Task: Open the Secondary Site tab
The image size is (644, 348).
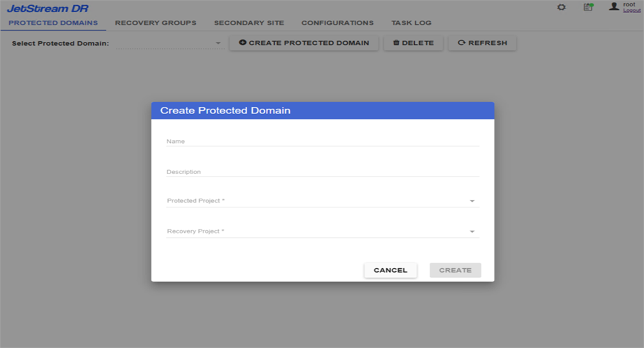Action: (x=249, y=23)
